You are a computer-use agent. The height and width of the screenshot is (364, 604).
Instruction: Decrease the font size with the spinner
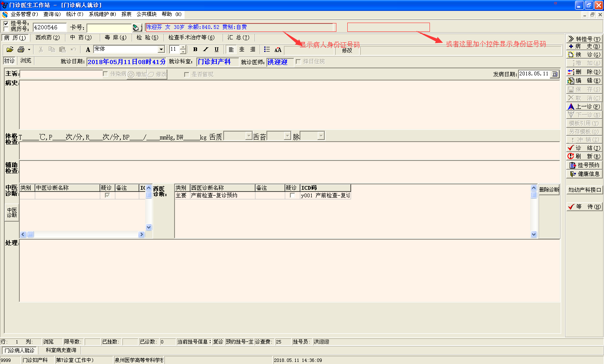pyautogui.click(x=183, y=52)
